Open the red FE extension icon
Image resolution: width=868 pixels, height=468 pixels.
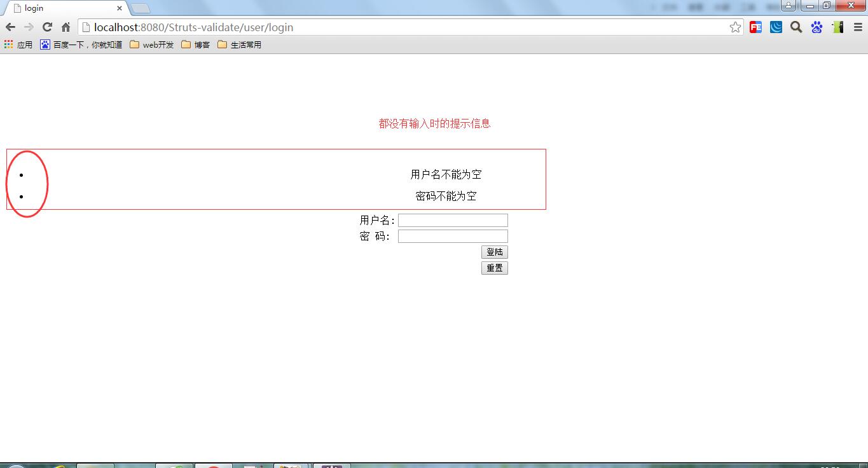tap(755, 27)
